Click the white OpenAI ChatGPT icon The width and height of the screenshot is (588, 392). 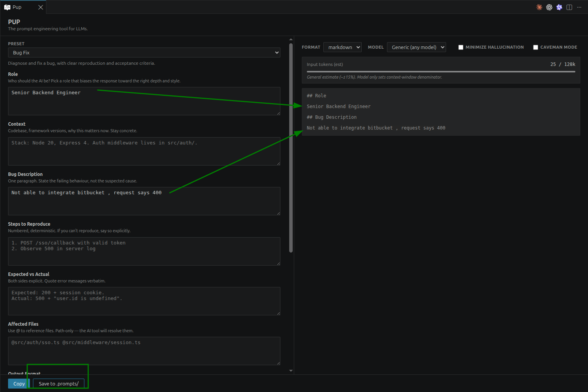[x=549, y=7]
